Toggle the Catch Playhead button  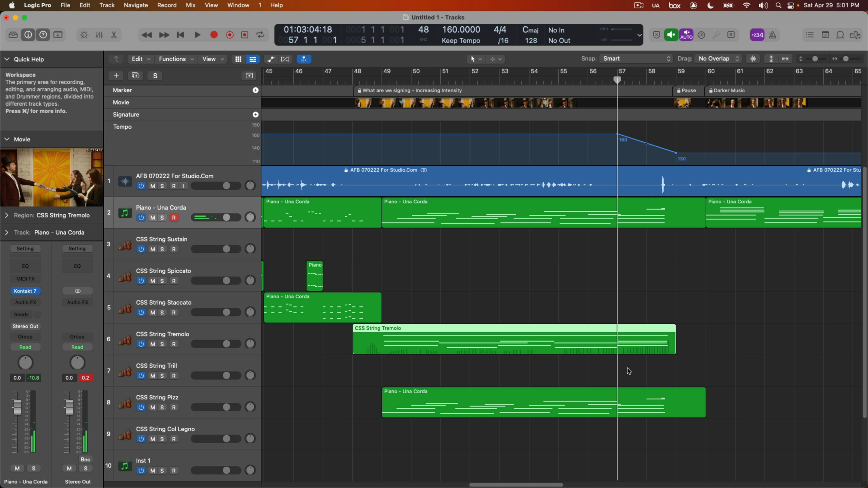(304, 59)
